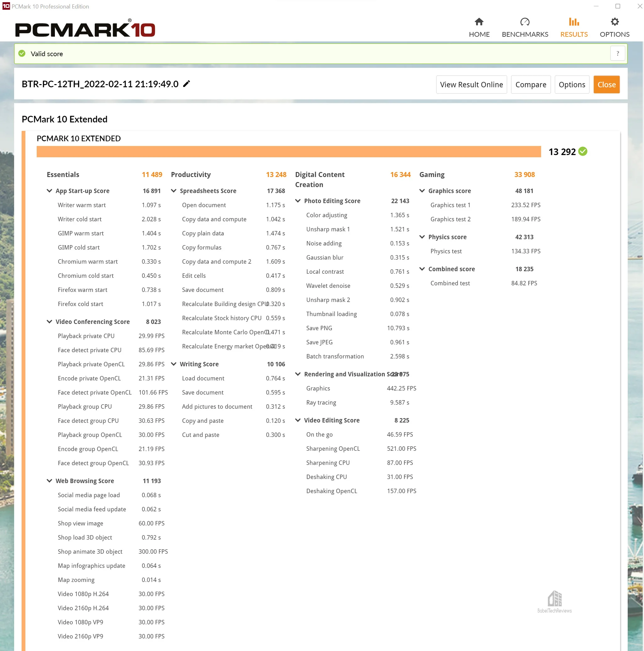This screenshot has height=651, width=644.
Task: Go to the HOME tab
Action: (479, 28)
